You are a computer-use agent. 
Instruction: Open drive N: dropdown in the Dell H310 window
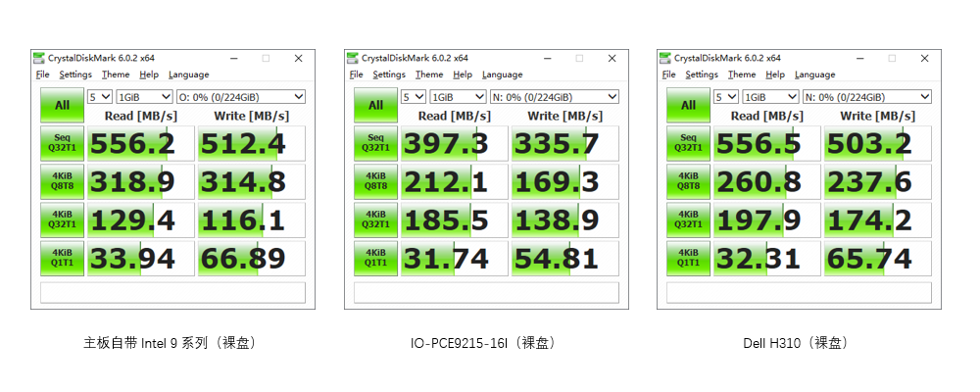point(867,97)
